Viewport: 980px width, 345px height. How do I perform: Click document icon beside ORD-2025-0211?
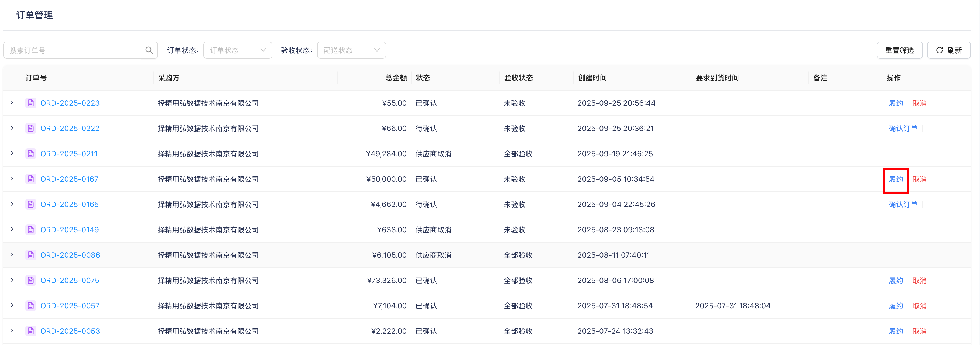tap(31, 154)
